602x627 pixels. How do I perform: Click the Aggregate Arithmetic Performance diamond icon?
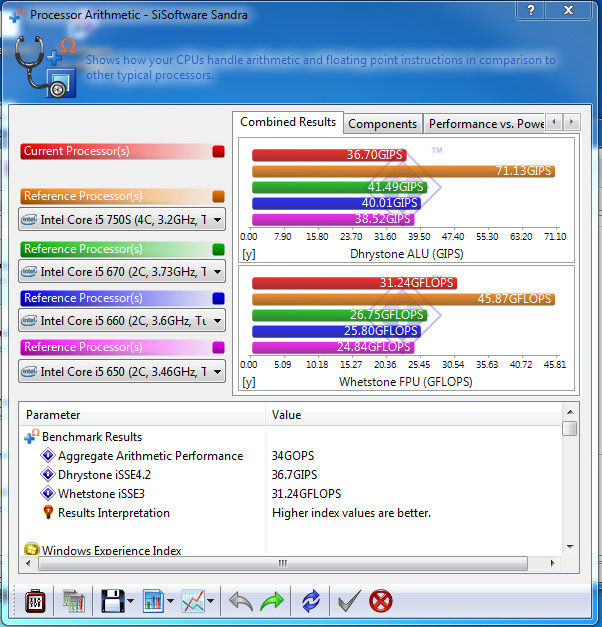(48, 455)
